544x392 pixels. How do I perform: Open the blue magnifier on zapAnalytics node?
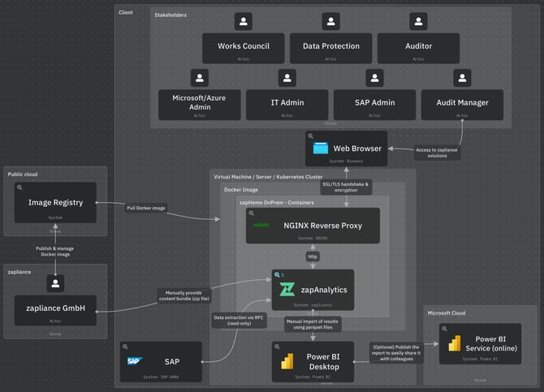277,275
